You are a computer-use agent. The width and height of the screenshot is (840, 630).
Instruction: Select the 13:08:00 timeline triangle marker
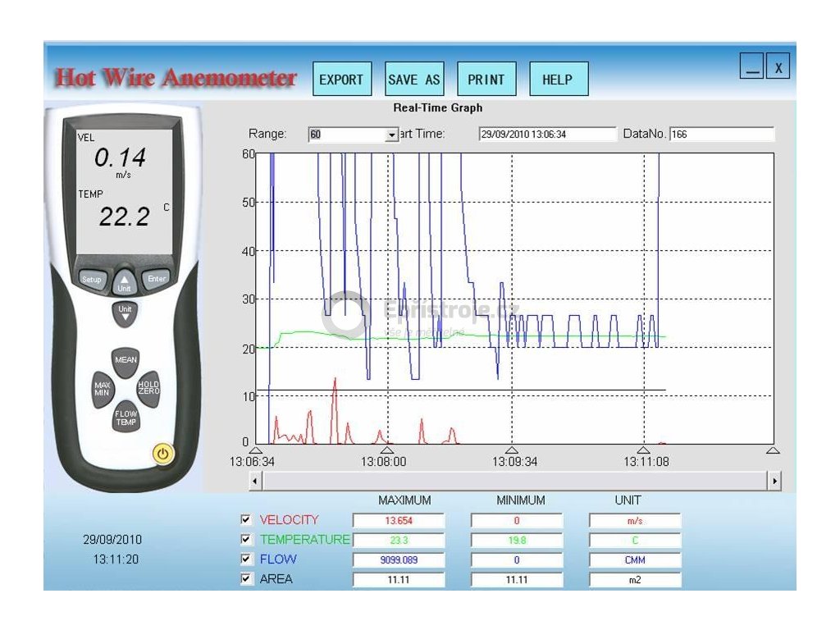click(387, 450)
